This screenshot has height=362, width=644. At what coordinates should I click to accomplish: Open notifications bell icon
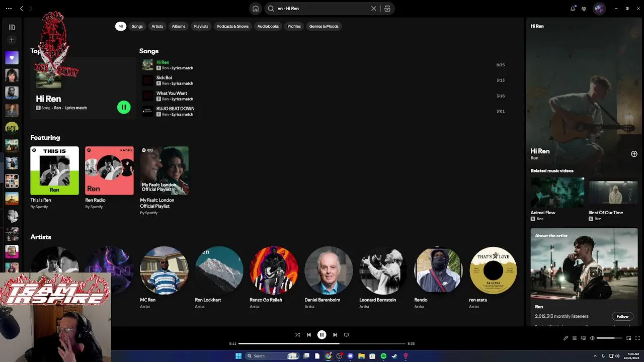pyautogui.click(x=573, y=9)
